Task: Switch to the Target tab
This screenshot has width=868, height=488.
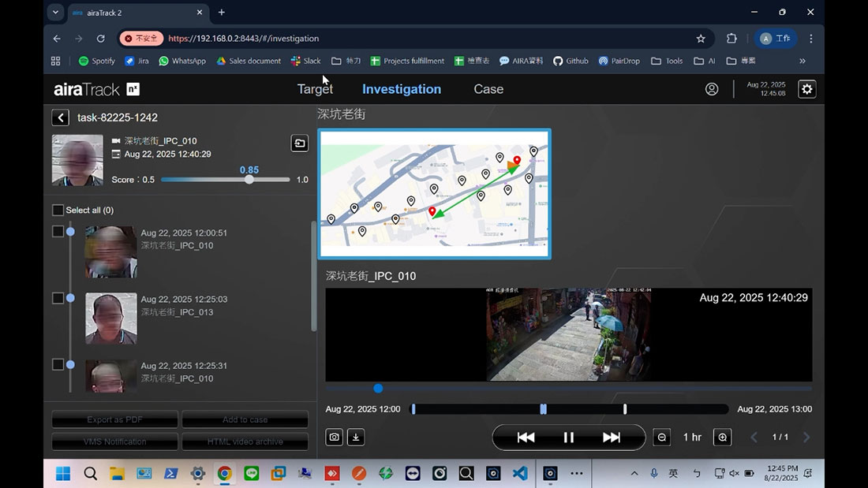Action: click(x=315, y=89)
